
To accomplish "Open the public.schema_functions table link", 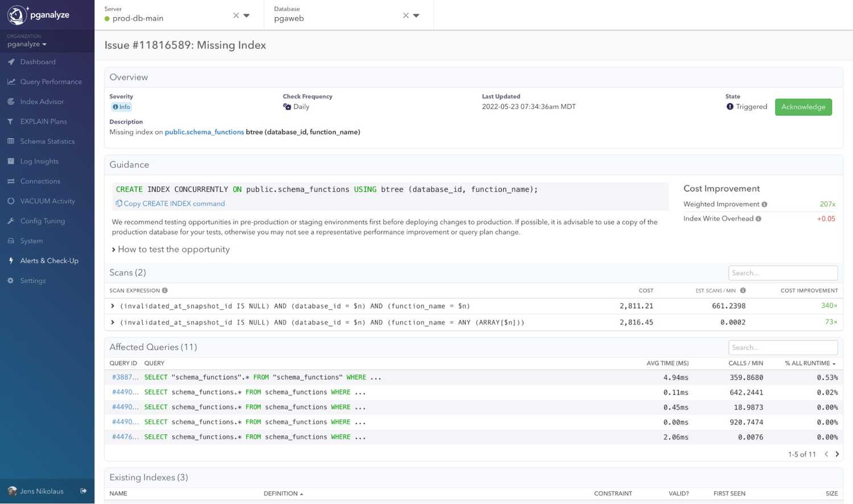I will click(204, 131).
